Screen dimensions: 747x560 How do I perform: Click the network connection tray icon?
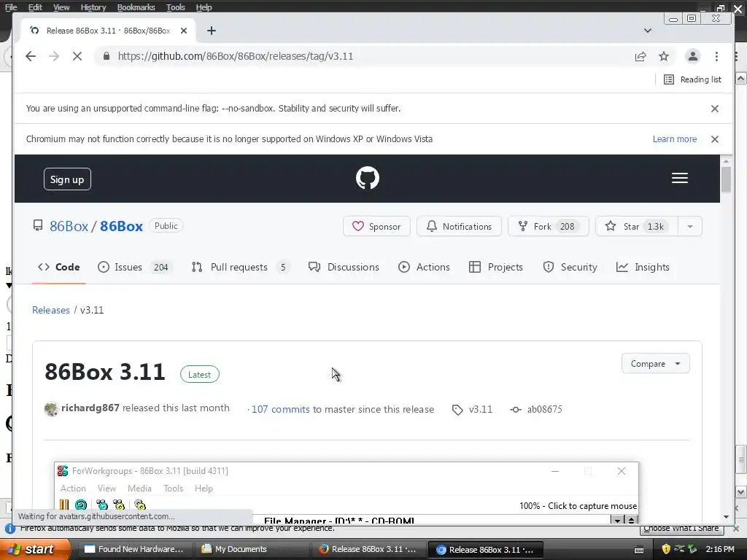(x=679, y=549)
